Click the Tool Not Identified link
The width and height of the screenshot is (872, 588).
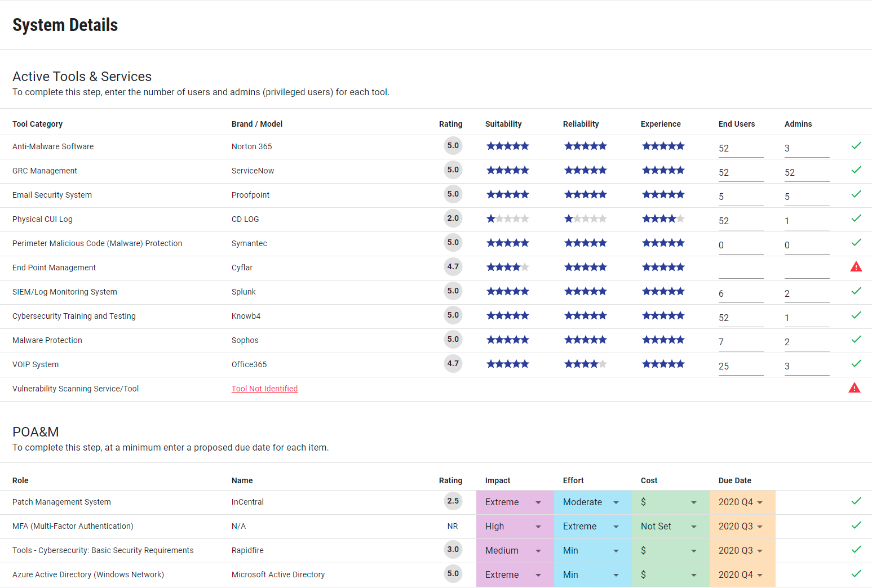[264, 389]
